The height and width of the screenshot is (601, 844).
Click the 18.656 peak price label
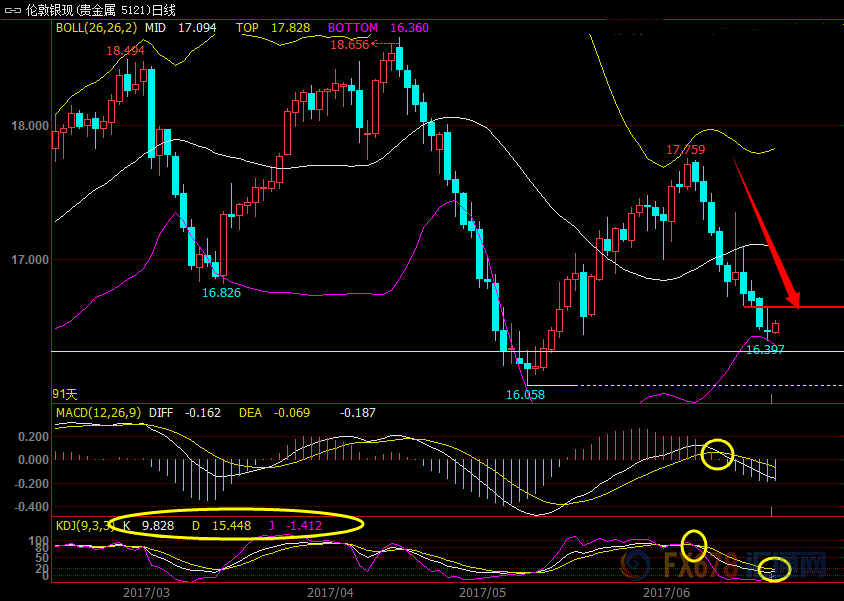349,45
